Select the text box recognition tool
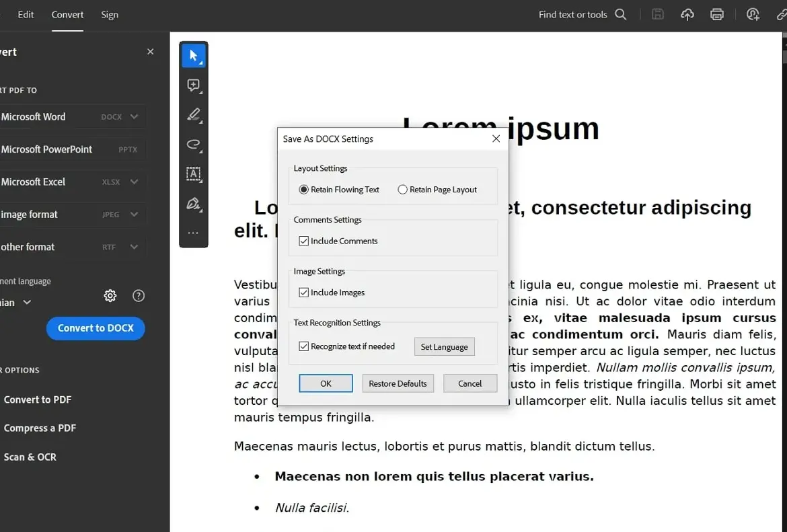The height and width of the screenshot is (532, 787). (x=193, y=174)
